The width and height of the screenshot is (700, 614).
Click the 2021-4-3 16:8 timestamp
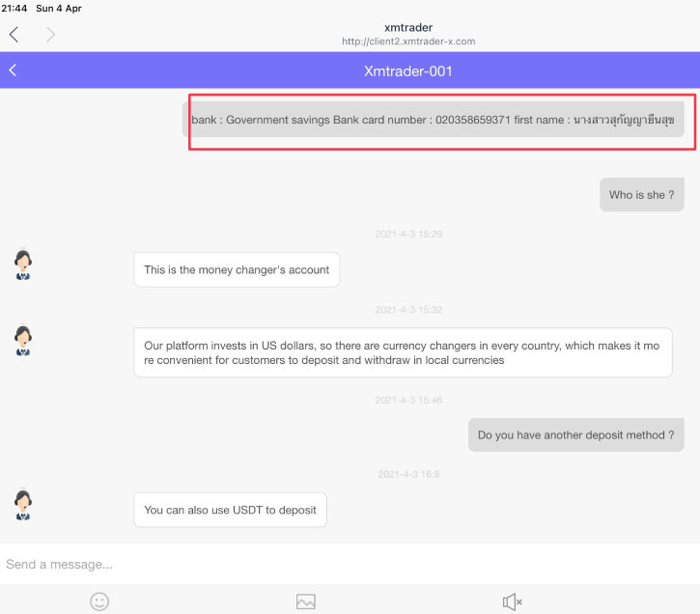[408, 474]
